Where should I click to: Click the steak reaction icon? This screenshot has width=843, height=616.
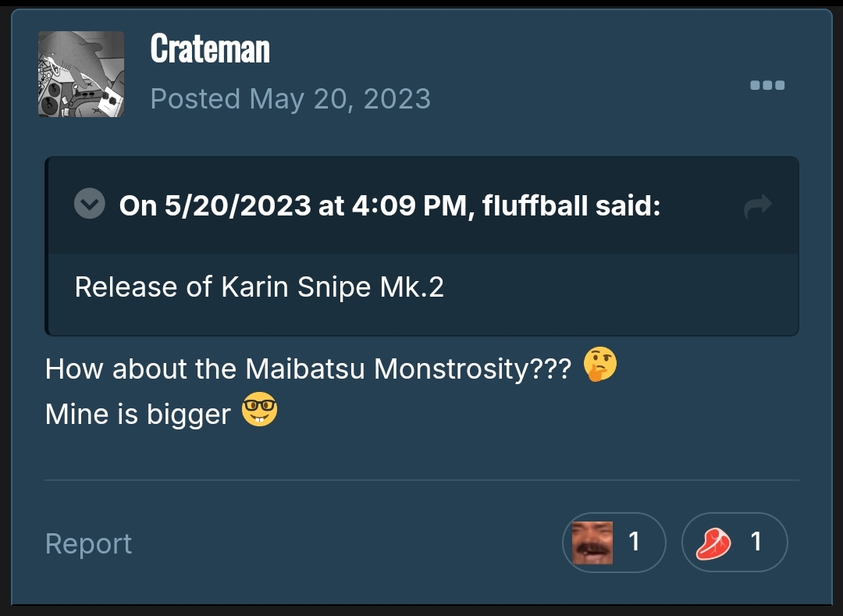coord(712,542)
